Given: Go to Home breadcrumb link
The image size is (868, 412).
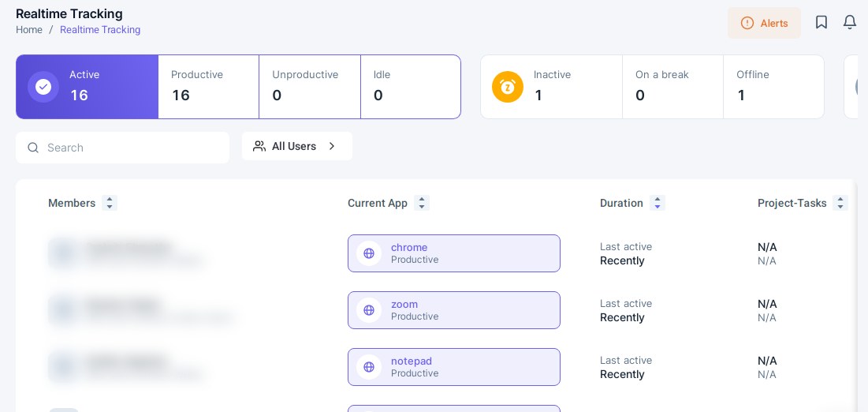Looking at the screenshot, I should (29, 30).
